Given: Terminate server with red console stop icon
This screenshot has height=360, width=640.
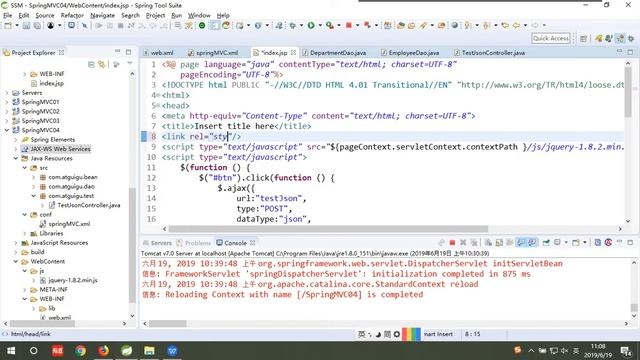Looking at the screenshot, I should tap(452, 242).
